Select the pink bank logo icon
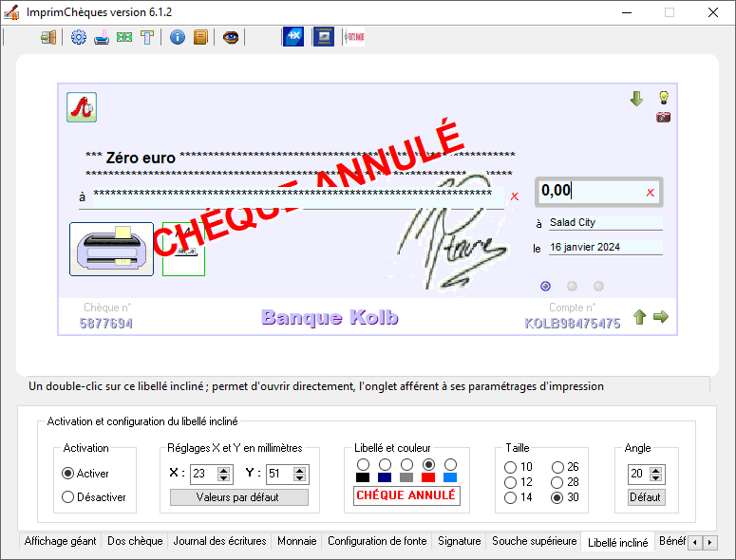The height and width of the screenshot is (560, 736). click(x=354, y=37)
